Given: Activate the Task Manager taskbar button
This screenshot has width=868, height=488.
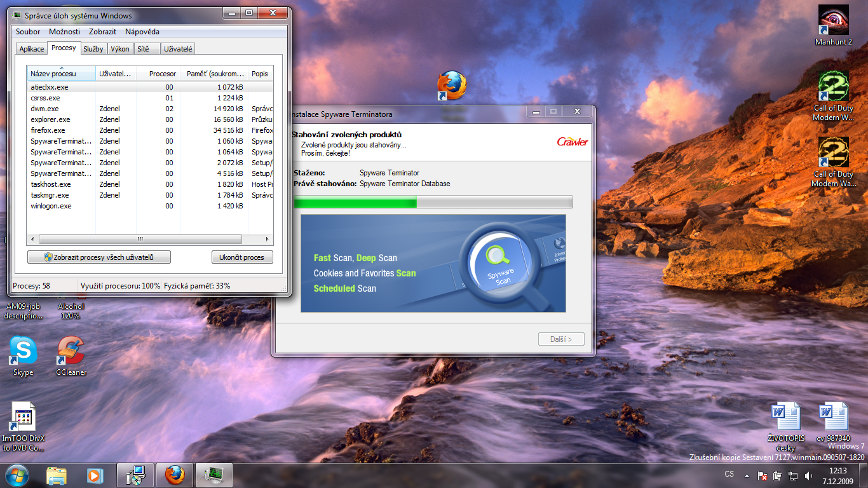Looking at the screenshot, I should tap(214, 475).
